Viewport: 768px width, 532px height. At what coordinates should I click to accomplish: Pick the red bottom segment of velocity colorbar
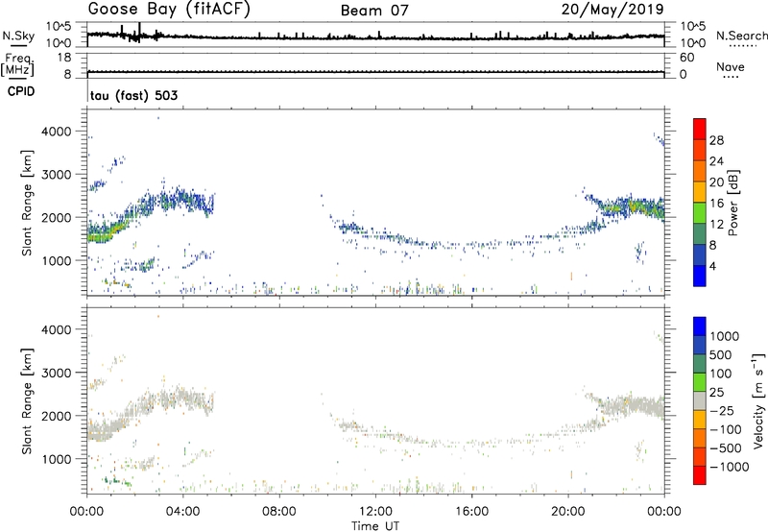[700, 475]
